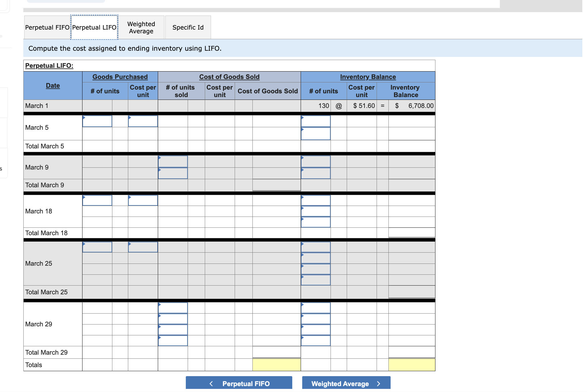The height and width of the screenshot is (392, 587).
Task: Click the Perpetual LIFO: table title
Action: 49,66
